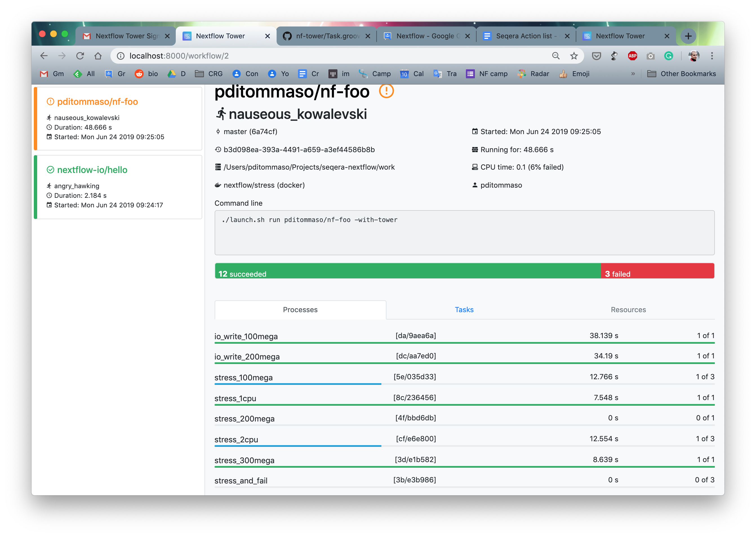Click the browser home icon

[98, 56]
